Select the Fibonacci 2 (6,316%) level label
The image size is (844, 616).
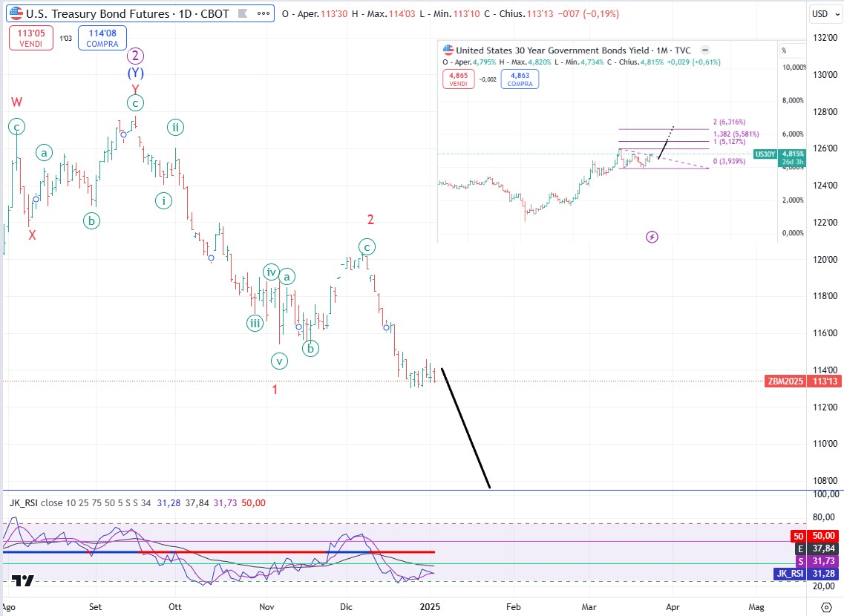tap(730, 122)
